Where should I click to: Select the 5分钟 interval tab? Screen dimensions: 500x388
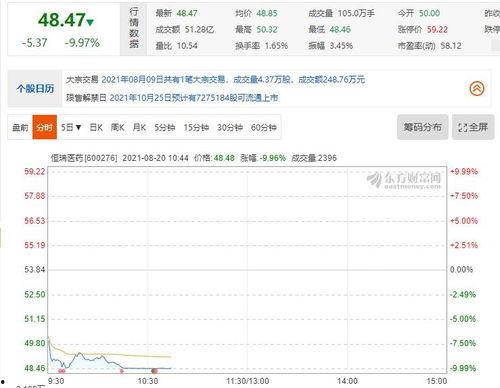coord(164,127)
